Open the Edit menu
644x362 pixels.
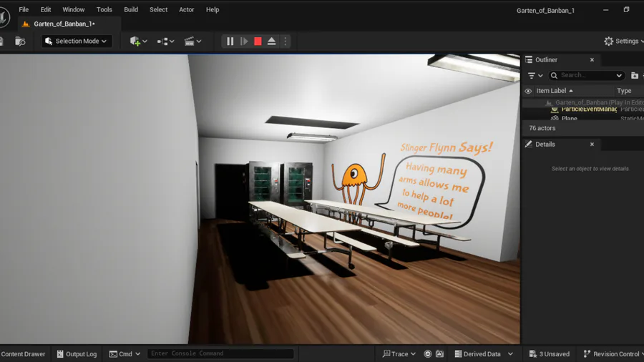tap(46, 9)
